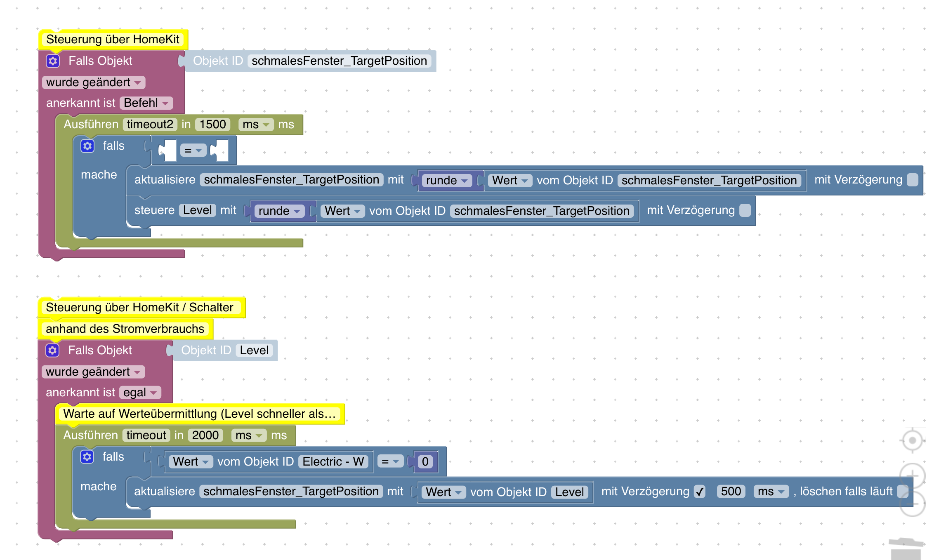The height and width of the screenshot is (560, 934).
Task: Click the Electric - W object ID field
Action: click(333, 462)
